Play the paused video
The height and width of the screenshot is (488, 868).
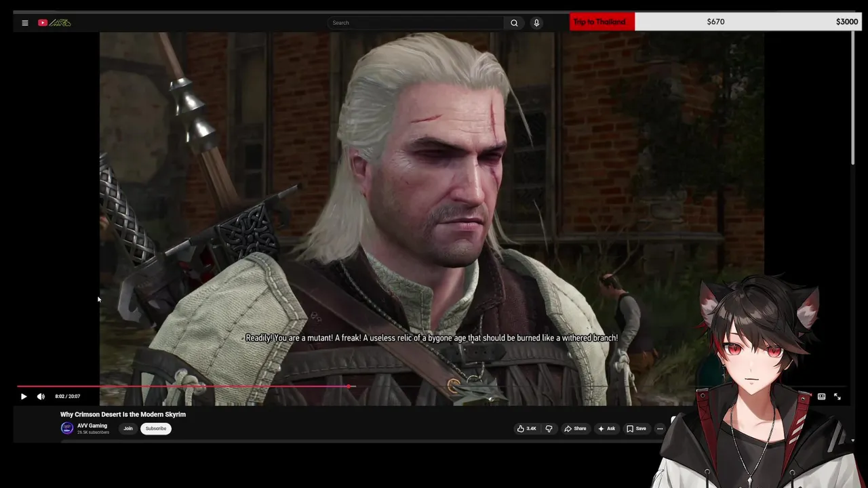pyautogui.click(x=24, y=396)
